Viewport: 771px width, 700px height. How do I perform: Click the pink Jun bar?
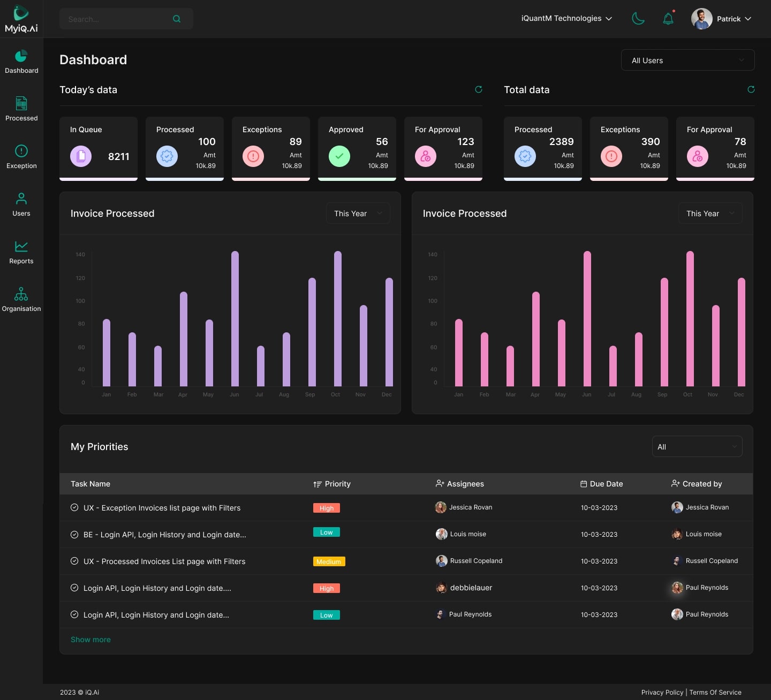[x=587, y=318]
